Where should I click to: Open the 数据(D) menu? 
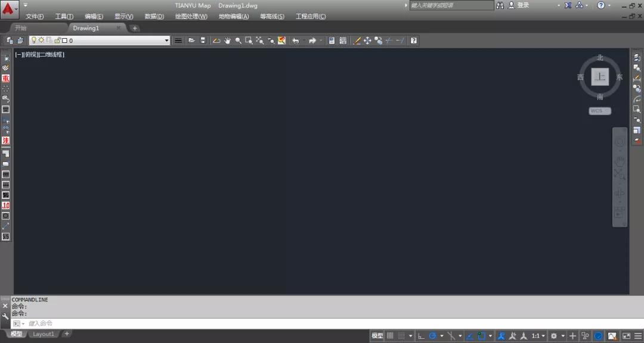[x=154, y=17]
